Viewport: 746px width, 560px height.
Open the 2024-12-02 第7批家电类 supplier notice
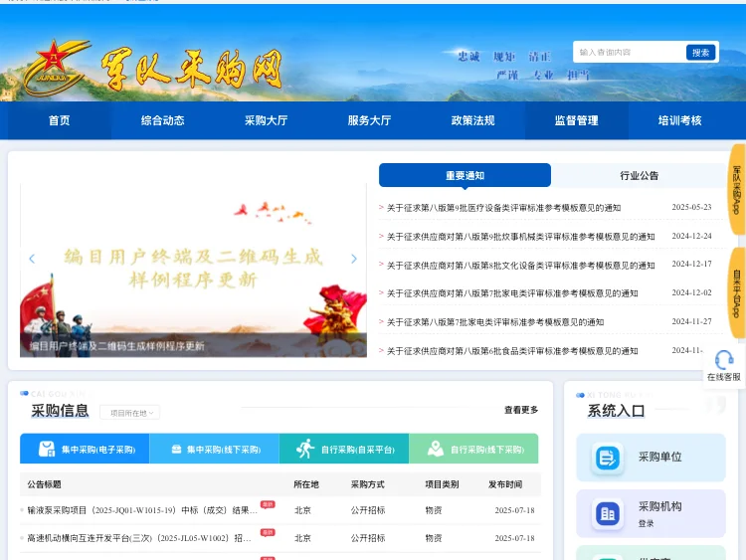[x=512, y=293]
